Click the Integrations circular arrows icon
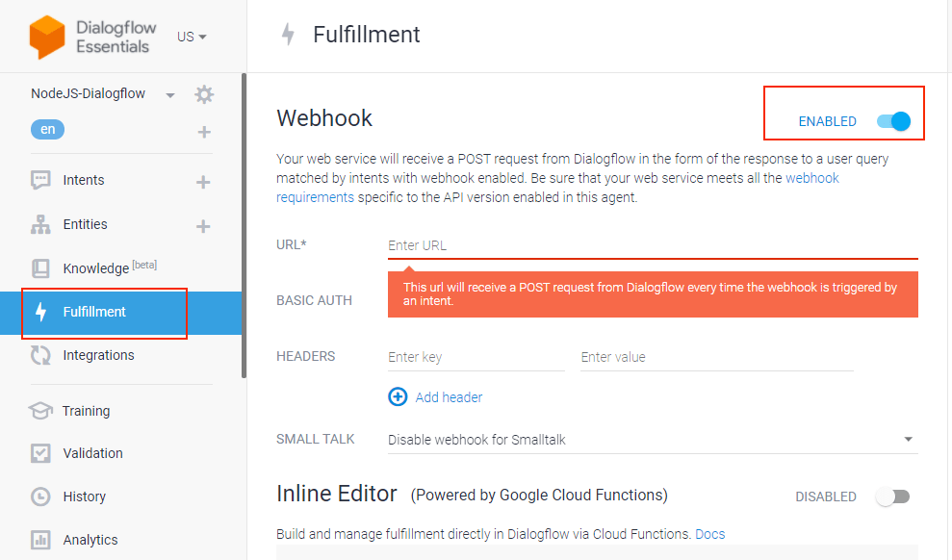Image resolution: width=952 pixels, height=560 pixels. point(40,355)
